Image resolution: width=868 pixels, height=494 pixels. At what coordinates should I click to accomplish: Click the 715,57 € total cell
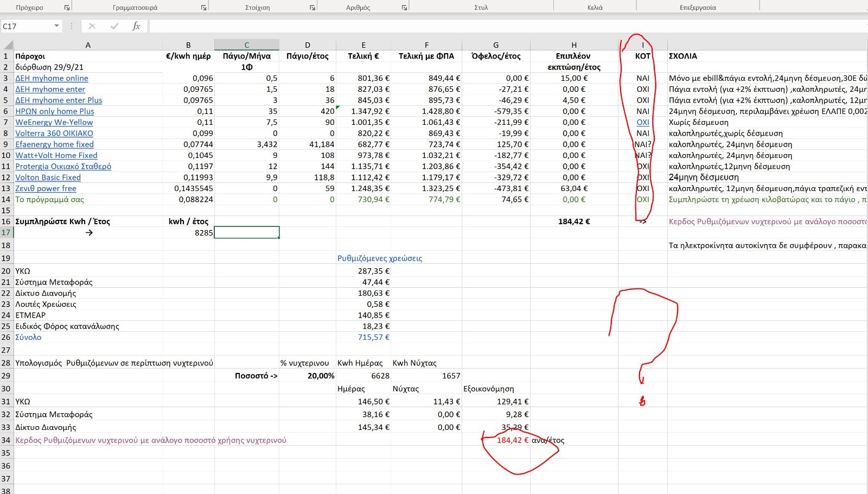(363, 337)
